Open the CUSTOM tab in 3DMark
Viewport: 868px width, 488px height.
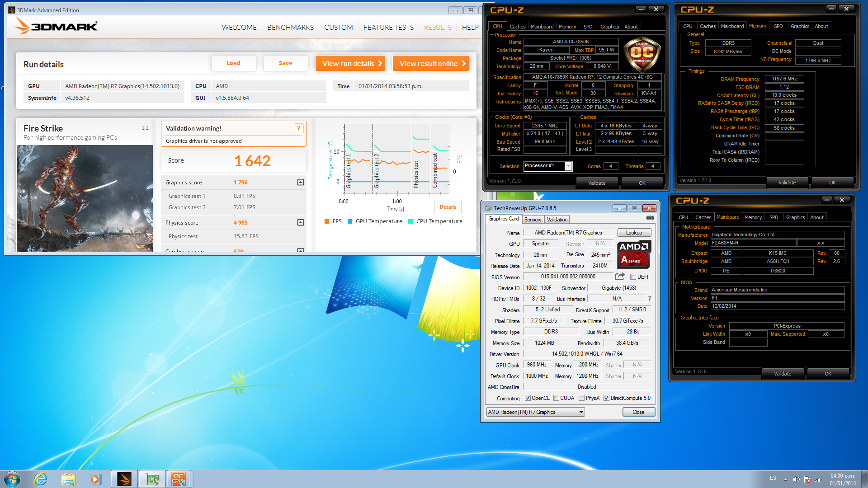[338, 28]
